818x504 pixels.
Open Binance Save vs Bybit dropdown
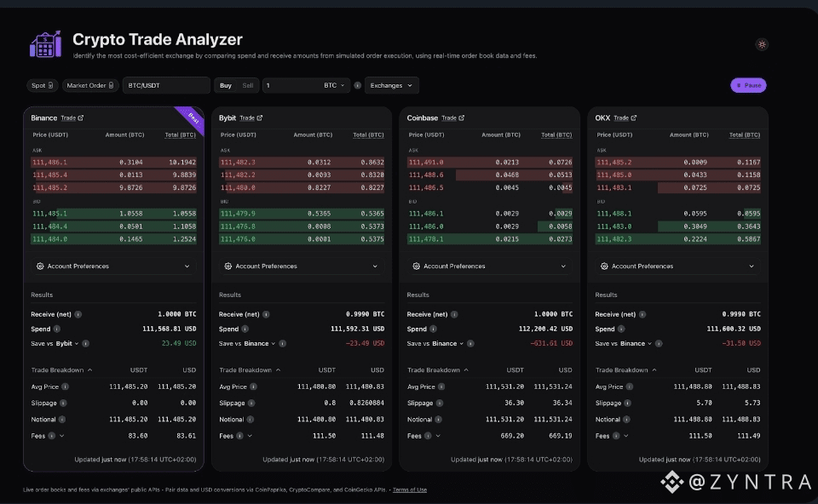pos(67,343)
